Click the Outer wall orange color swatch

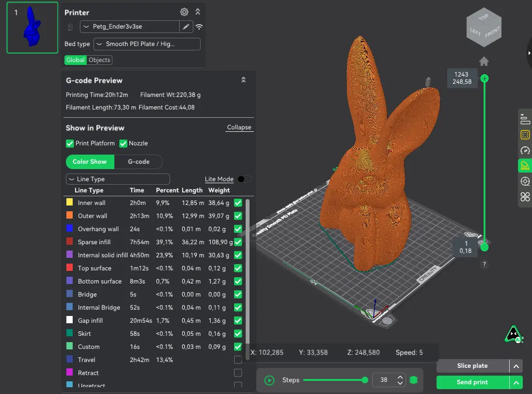70,215
